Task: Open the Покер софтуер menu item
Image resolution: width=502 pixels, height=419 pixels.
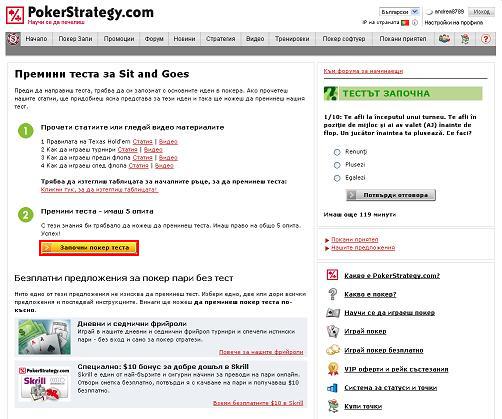Action: click(x=344, y=39)
